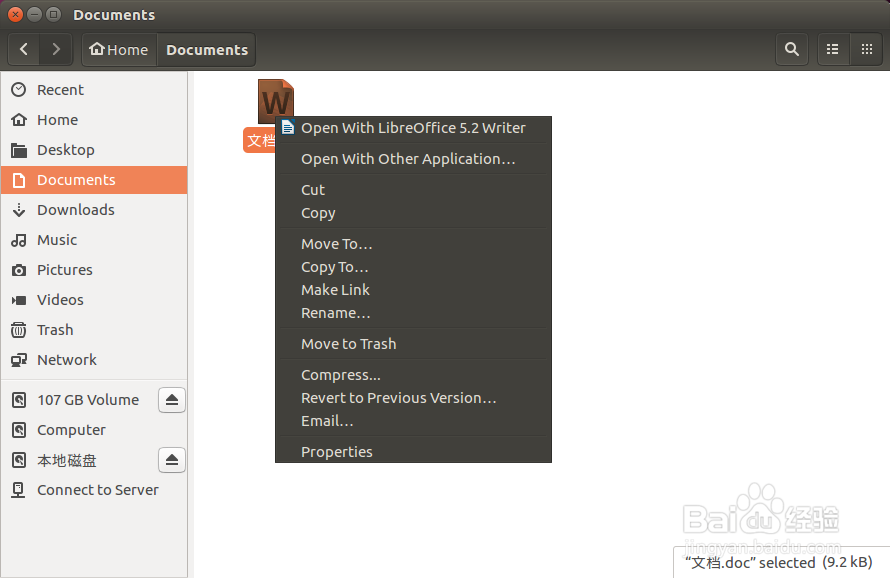890x578 pixels.
Task: Select Rename… menu entry
Action: pyautogui.click(x=413, y=313)
